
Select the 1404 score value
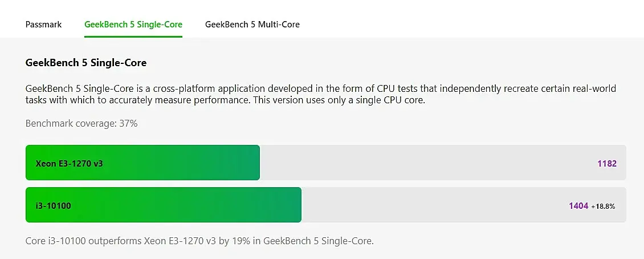[x=578, y=205]
